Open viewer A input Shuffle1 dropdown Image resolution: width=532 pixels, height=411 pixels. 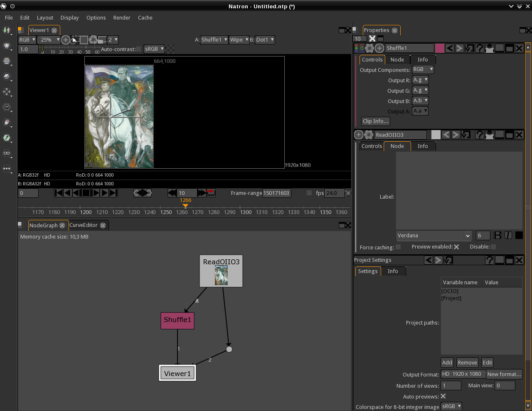coord(214,40)
